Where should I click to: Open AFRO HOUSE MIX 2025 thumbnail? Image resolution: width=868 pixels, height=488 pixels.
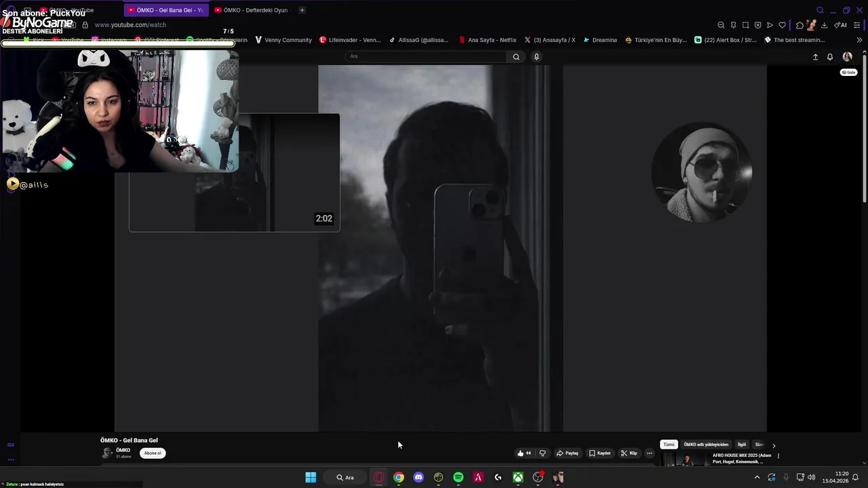(685, 459)
